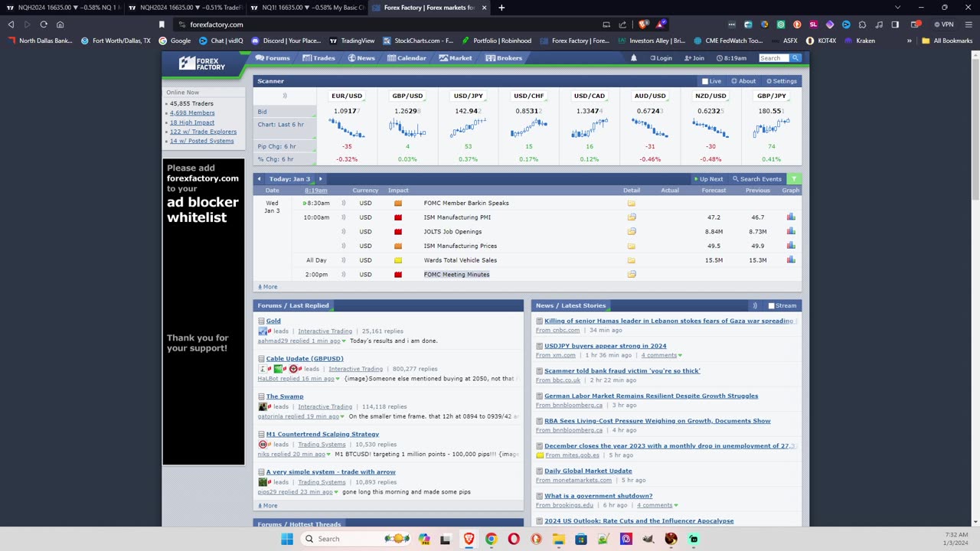
Task: Show graph for ISM Manufacturing Prices
Action: pyautogui.click(x=791, y=246)
